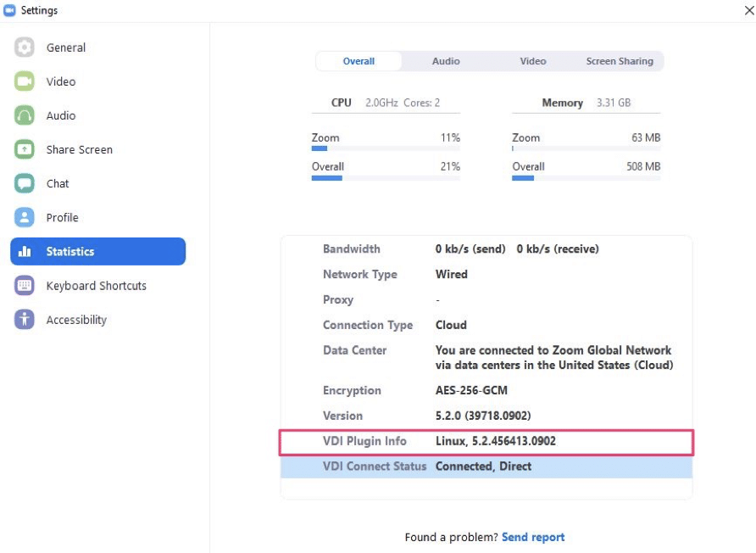Go to the Audio settings in the sidebar
756x553 pixels.
(97, 115)
